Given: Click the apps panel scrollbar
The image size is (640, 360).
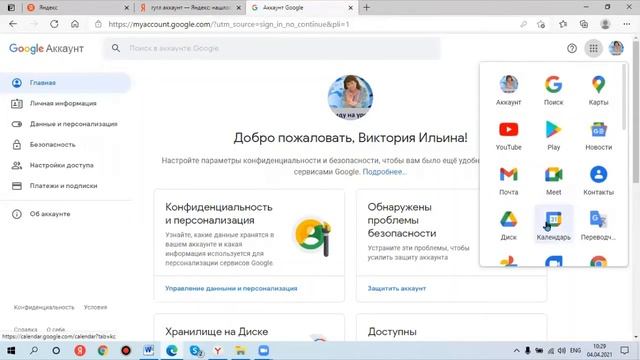Looking at the screenshot, I should [x=624, y=97].
